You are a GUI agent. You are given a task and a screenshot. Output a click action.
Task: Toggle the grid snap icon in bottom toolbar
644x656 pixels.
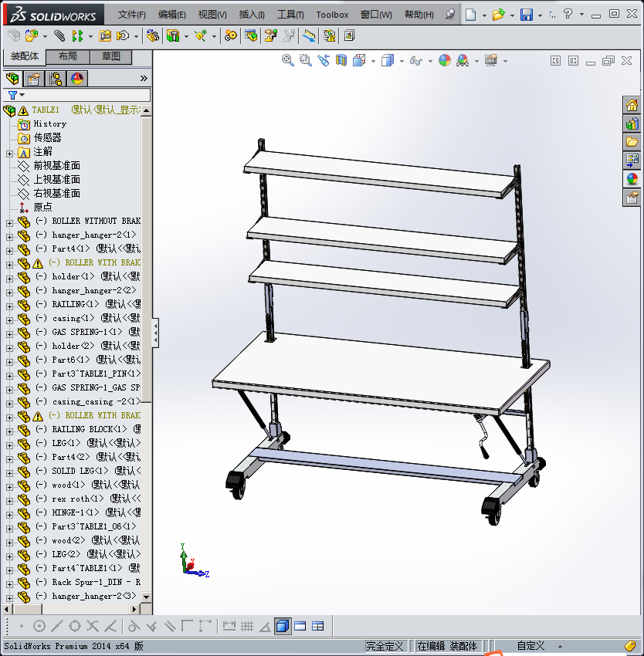[247, 627]
